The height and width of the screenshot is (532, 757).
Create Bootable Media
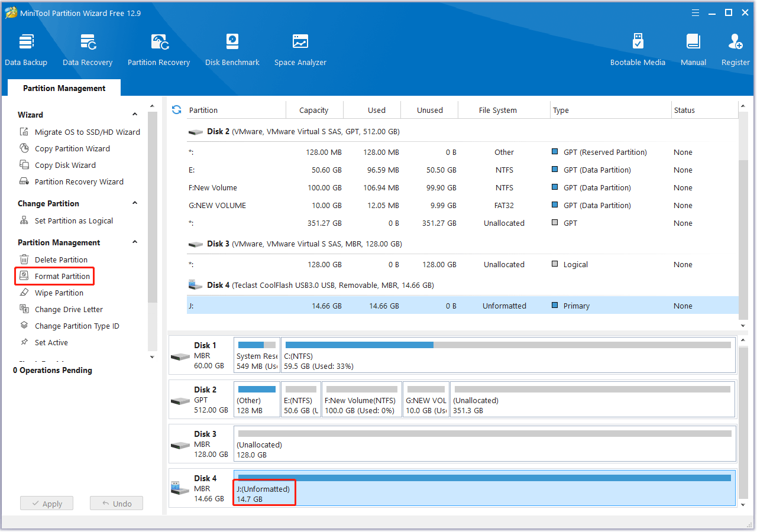[x=638, y=50]
